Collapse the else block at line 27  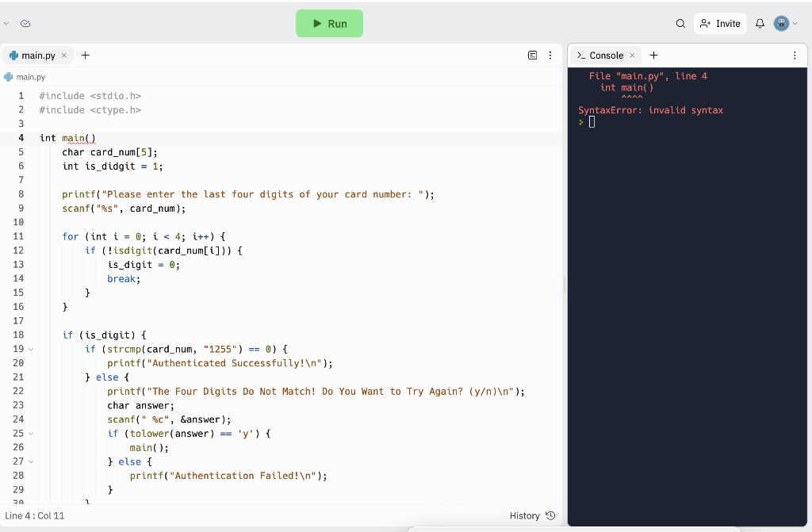point(29,461)
